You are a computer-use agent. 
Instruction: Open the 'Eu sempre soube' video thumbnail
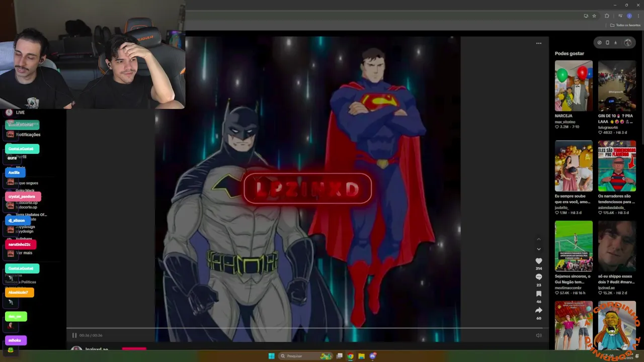click(x=574, y=166)
